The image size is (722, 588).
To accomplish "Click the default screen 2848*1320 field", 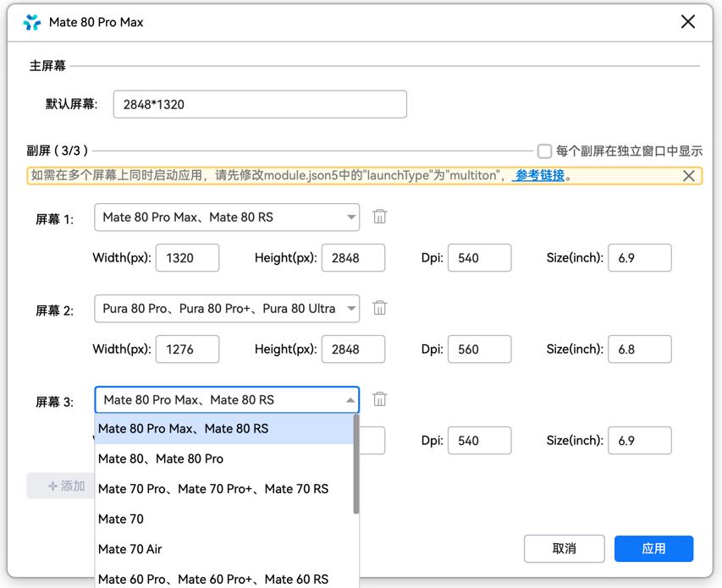I will 259,104.
